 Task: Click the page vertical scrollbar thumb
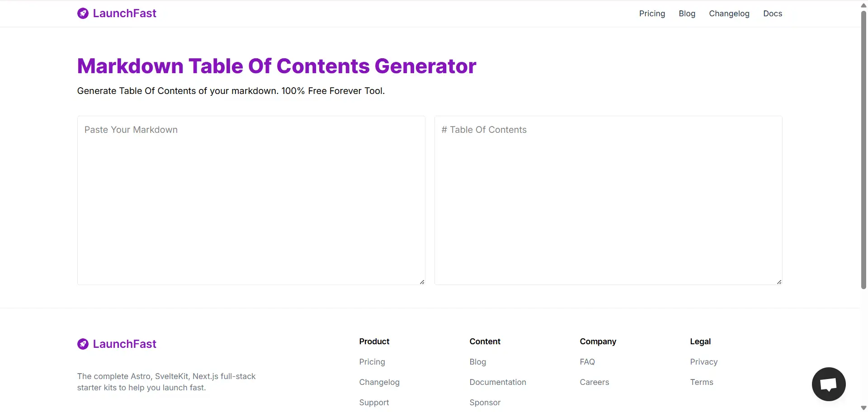pyautogui.click(x=863, y=150)
